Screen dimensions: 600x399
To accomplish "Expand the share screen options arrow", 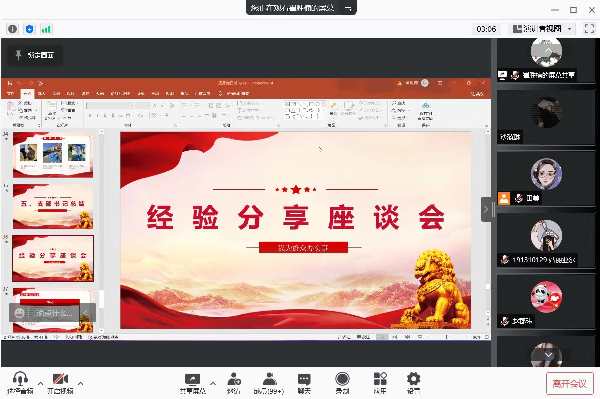I will pos(213,383).
